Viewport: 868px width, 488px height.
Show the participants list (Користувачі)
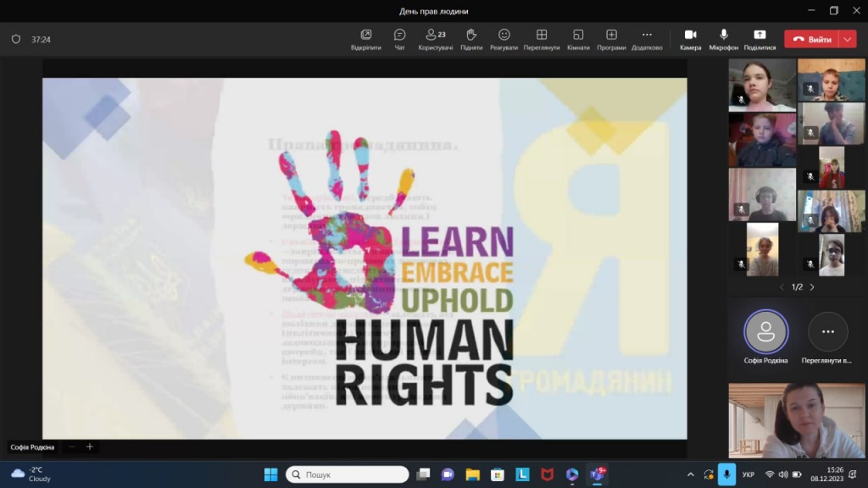[x=436, y=39]
